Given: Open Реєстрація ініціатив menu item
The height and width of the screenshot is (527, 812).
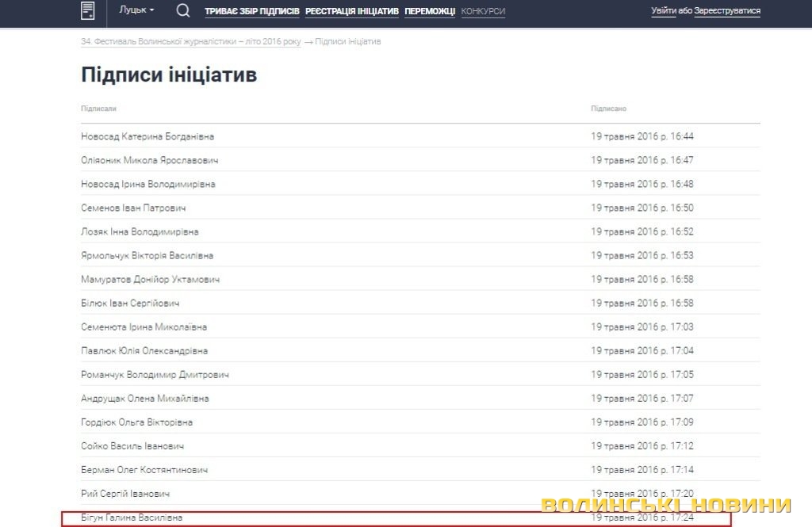Looking at the screenshot, I should 351,12.
